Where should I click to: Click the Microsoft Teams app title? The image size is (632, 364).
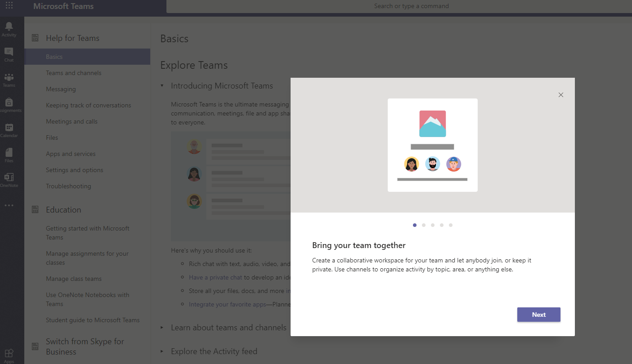coord(63,6)
